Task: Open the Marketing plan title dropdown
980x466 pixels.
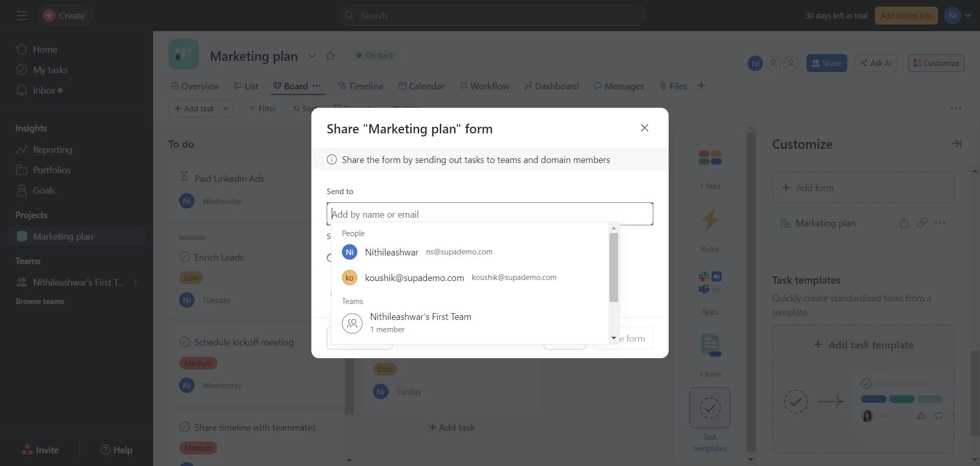Action: [312, 56]
